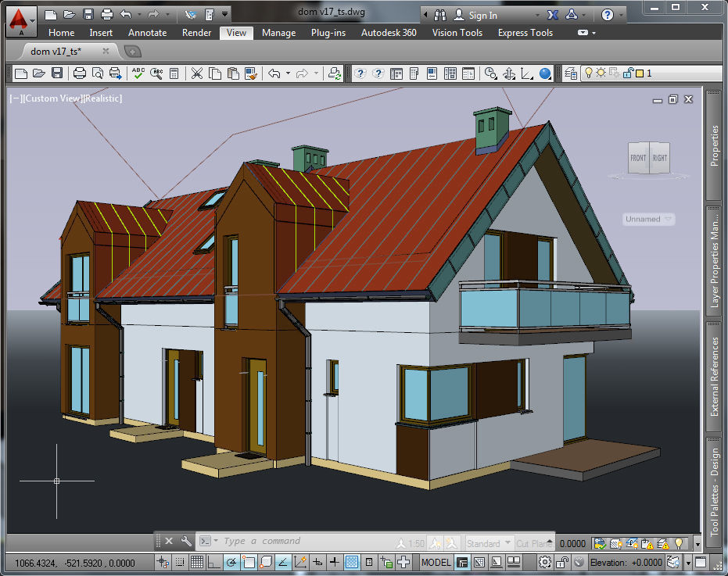Screen dimensions: 728x576
Task: Open the Standard style dropdown above status bar
Action: point(489,542)
